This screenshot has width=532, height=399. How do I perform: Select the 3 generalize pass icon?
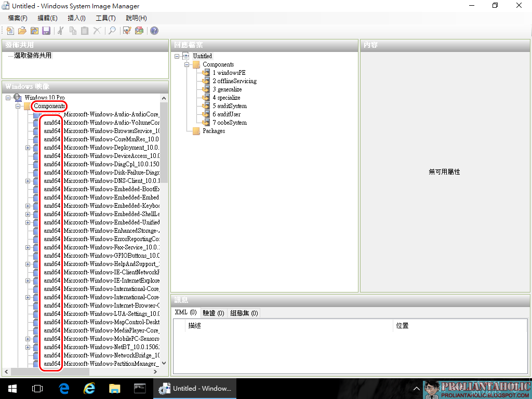pos(206,89)
